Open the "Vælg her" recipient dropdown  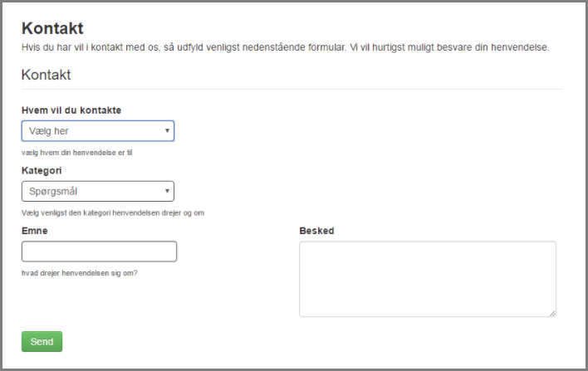(x=91, y=131)
